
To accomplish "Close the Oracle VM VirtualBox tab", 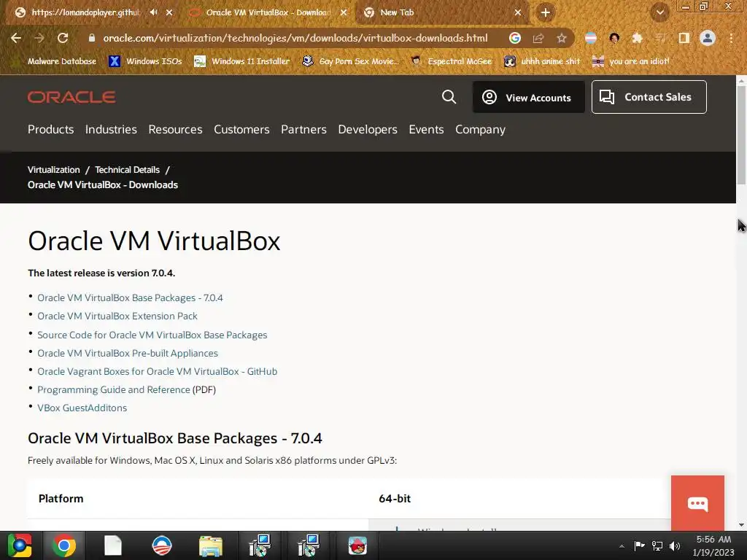I will pyautogui.click(x=344, y=12).
